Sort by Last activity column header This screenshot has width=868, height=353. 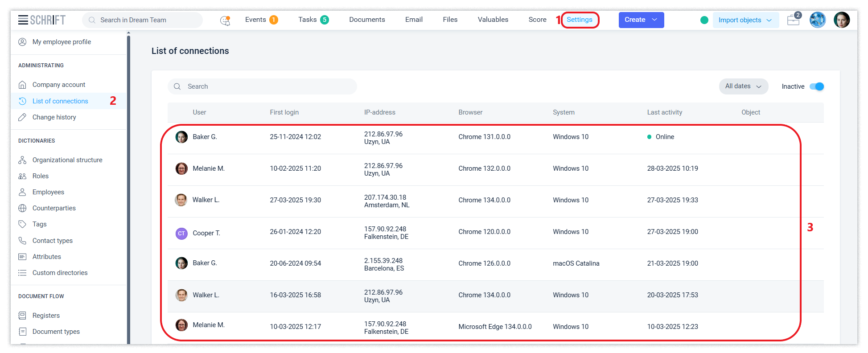coord(664,112)
